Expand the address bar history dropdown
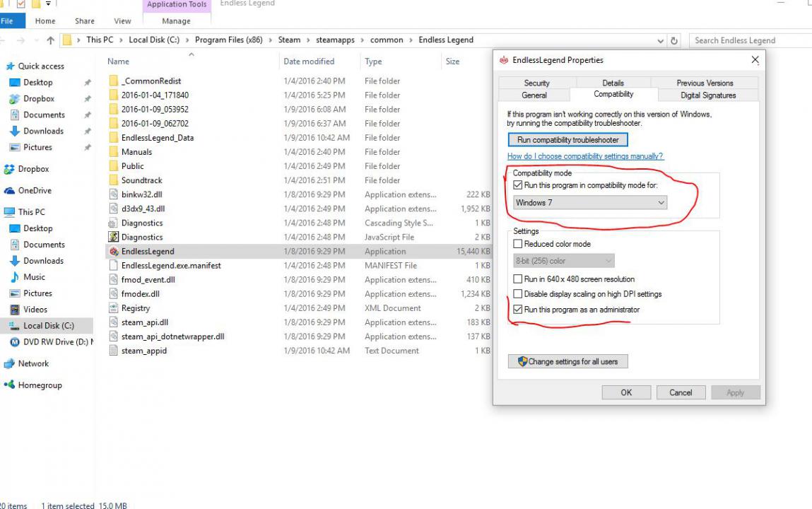The image size is (812, 509). (660, 40)
